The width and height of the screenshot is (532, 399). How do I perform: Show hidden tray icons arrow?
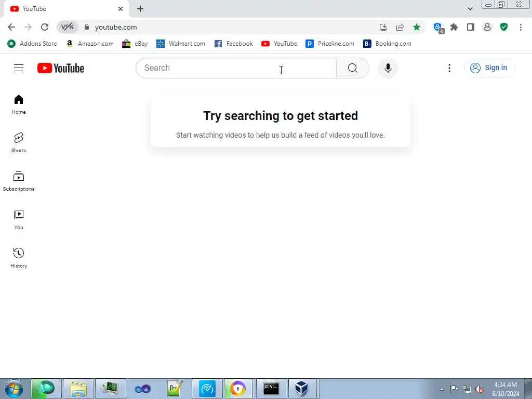(442, 389)
